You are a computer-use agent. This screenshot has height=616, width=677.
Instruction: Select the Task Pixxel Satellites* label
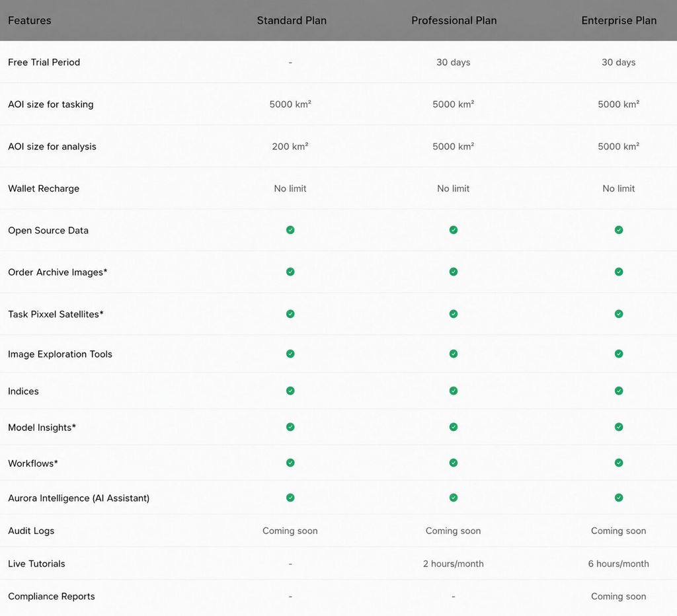(56, 314)
